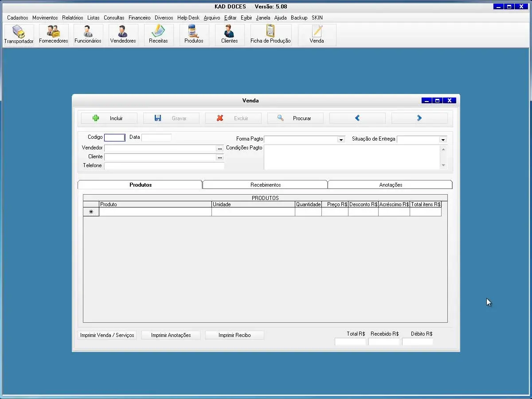Open the Vendedores toolbar icon
Viewport: 532px width, 399px height.
[x=123, y=35]
